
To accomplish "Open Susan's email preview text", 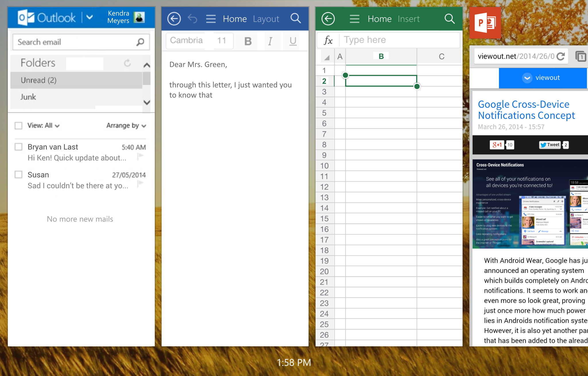I will point(78,186).
